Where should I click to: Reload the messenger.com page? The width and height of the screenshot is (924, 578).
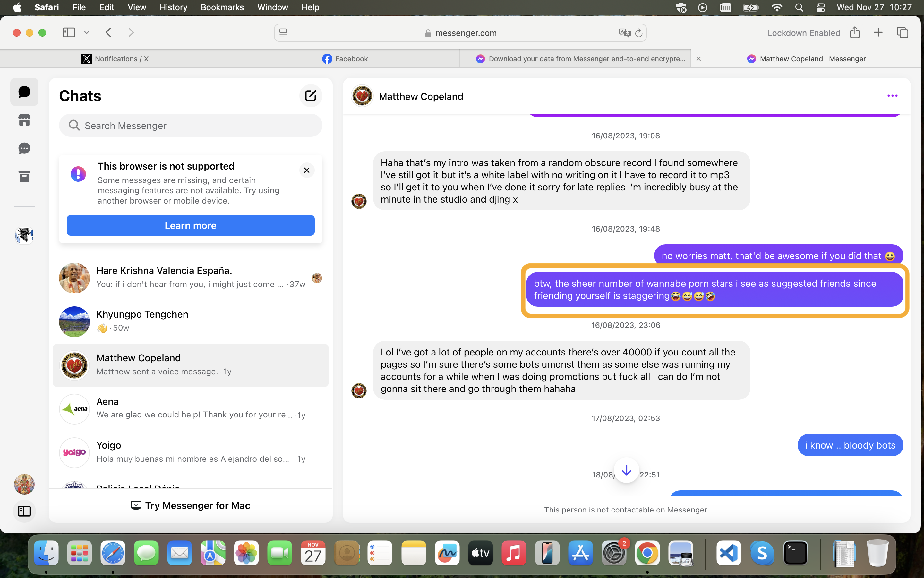click(638, 33)
